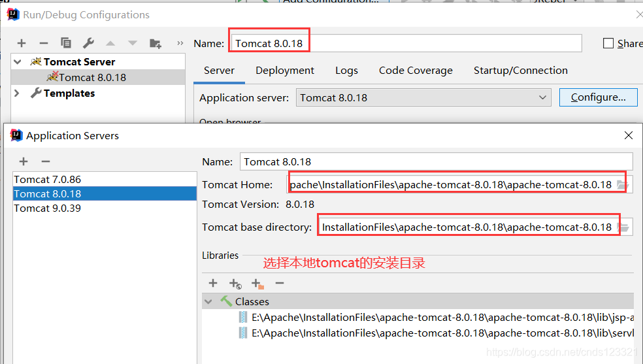This screenshot has height=364, width=643.
Task: Remove selected library entry
Action: [280, 283]
